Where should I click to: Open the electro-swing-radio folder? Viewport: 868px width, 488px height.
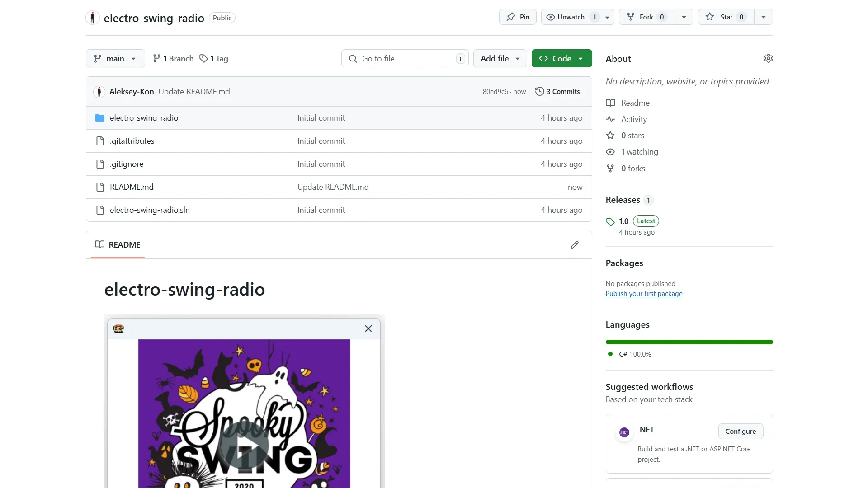144,117
